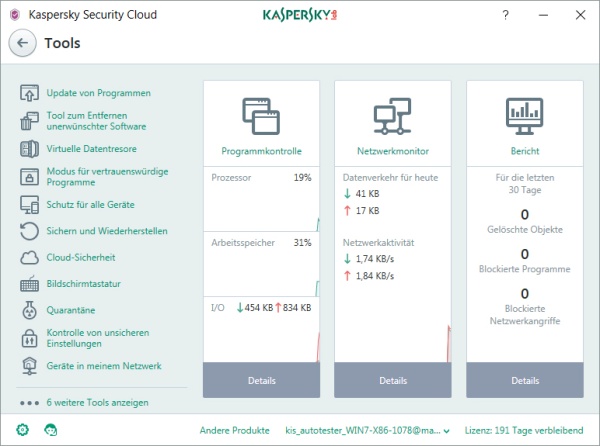Viewport: 600px width, 446px height.
Task: Click the Tools page heading
Action: click(x=62, y=43)
